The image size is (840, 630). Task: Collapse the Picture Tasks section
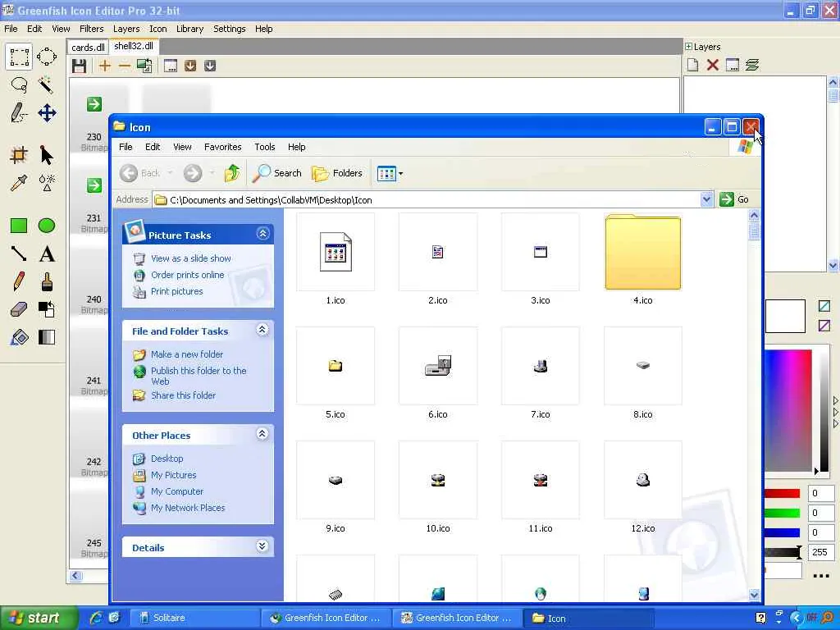pos(262,234)
